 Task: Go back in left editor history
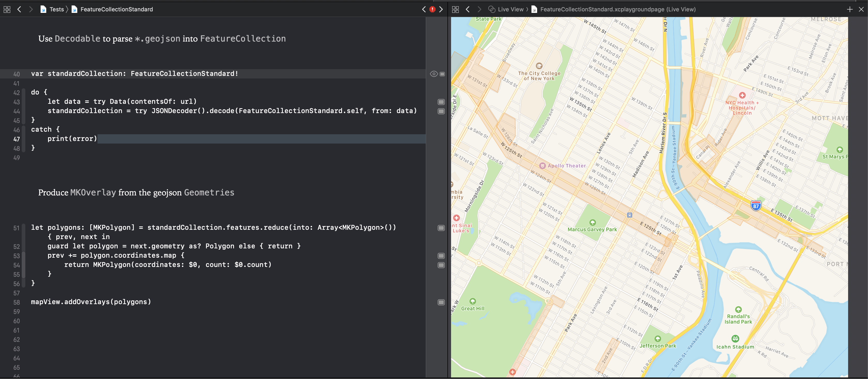coord(19,10)
